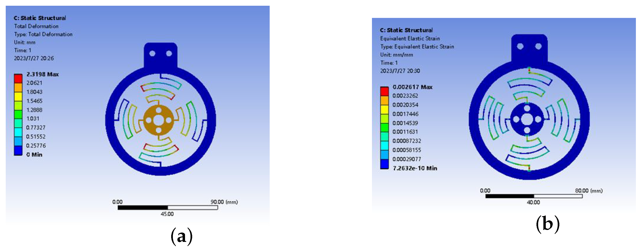Click the timestamp '2023/7/27 20:26'
This screenshot has width=644, height=250.
click(34, 58)
